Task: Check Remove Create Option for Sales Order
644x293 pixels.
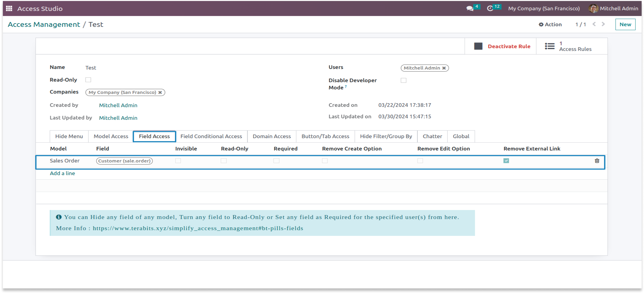Action: [325, 161]
